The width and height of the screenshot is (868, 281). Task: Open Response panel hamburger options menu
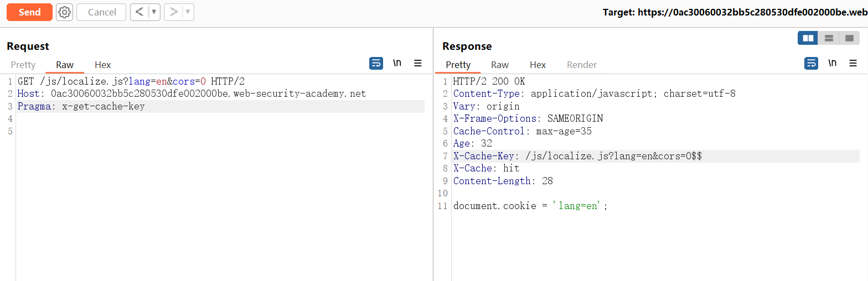[853, 63]
